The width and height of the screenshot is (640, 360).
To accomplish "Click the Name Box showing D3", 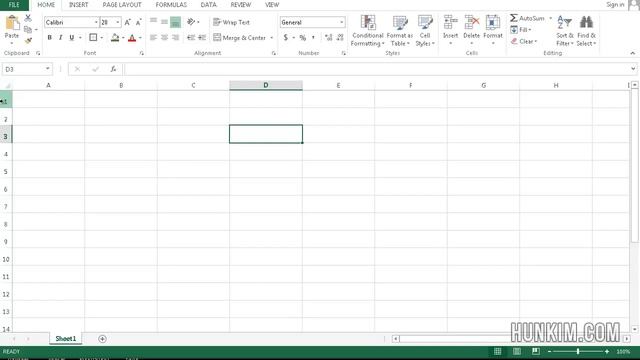I will click(x=27, y=69).
